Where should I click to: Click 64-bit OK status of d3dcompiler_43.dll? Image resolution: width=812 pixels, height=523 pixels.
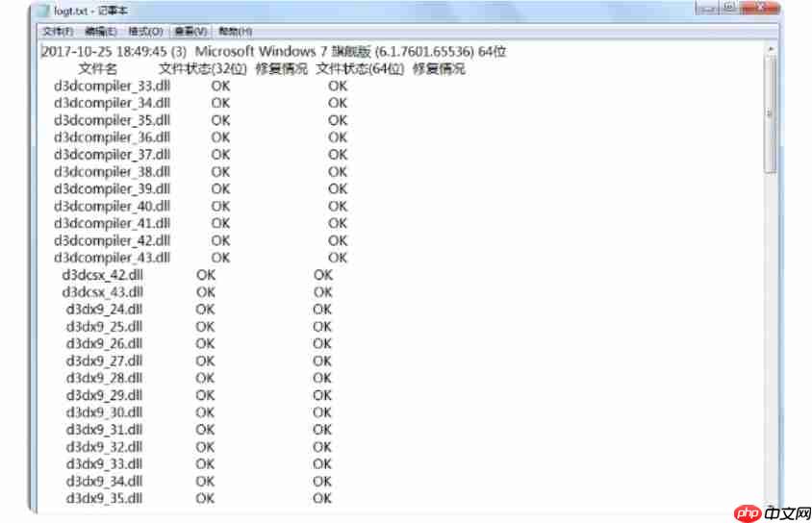coord(338,258)
